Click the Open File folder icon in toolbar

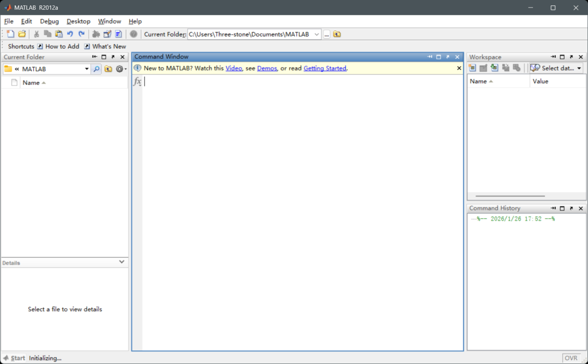pyautogui.click(x=22, y=34)
